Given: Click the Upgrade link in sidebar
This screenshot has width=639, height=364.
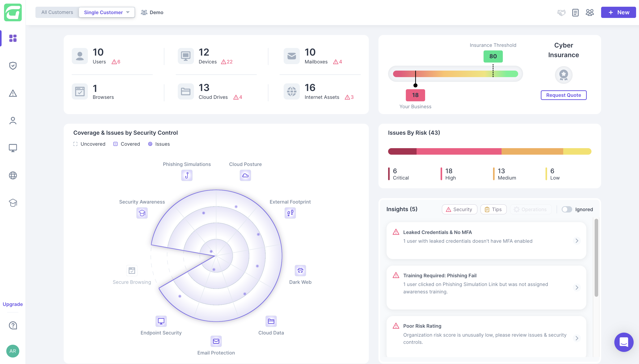Looking at the screenshot, I should (x=13, y=304).
